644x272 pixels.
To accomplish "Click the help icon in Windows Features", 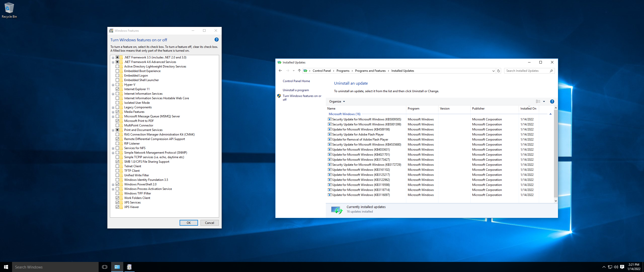I will tap(216, 40).
